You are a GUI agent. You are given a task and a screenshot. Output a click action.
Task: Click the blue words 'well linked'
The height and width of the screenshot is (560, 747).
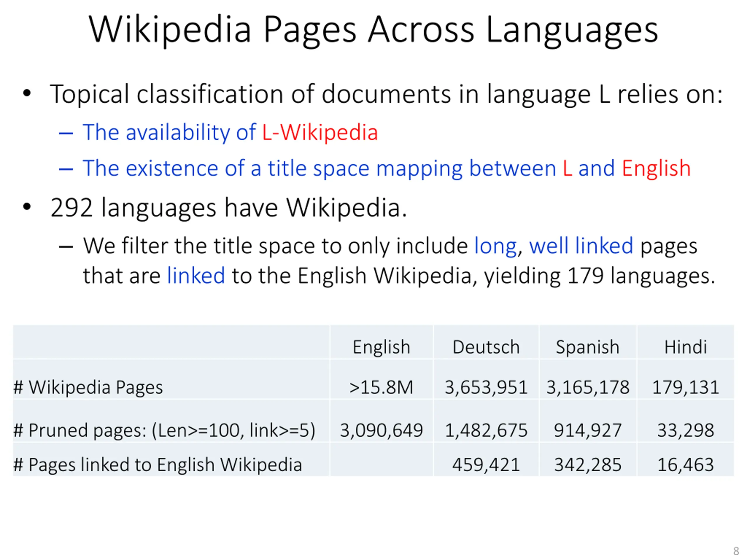coord(581,246)
